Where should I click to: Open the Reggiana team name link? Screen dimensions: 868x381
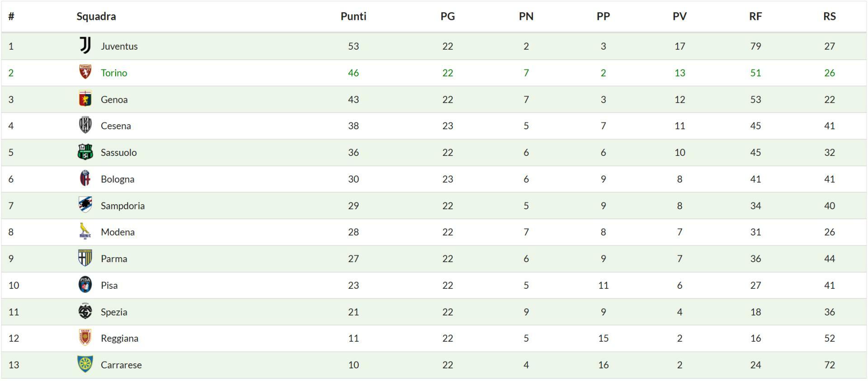coord(119,338)
